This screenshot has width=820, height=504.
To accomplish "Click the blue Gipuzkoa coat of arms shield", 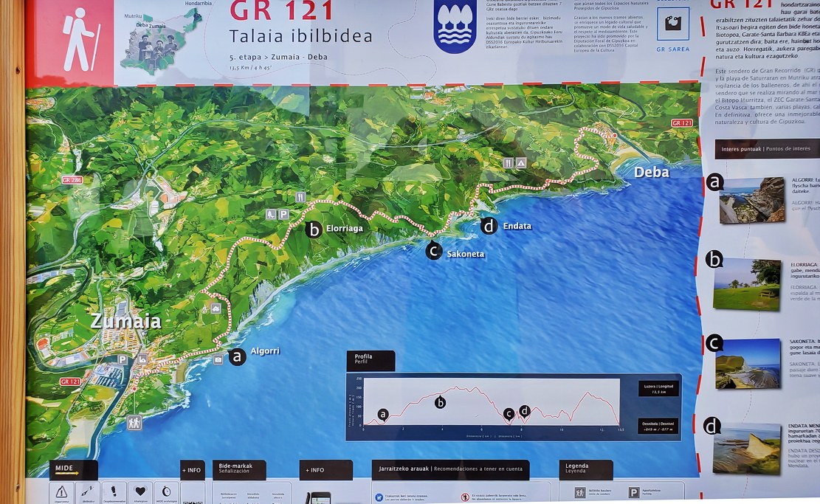I will [x=455, y=26].
